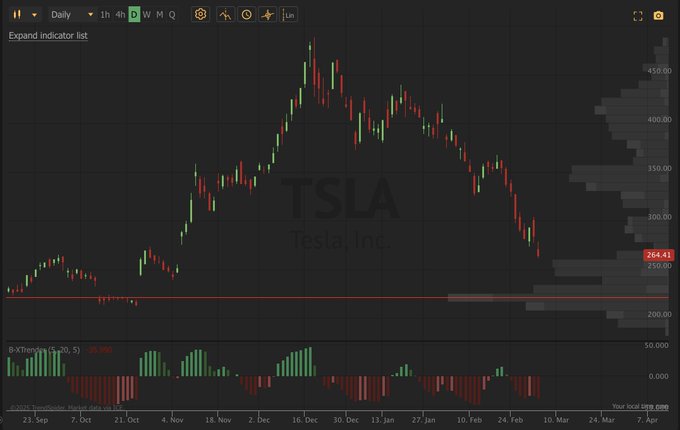Viewport: 680px width, 430px height.
Task: Click the 50.000 indicator scale label
Action: pyautogui.click(x=656, y=345)
